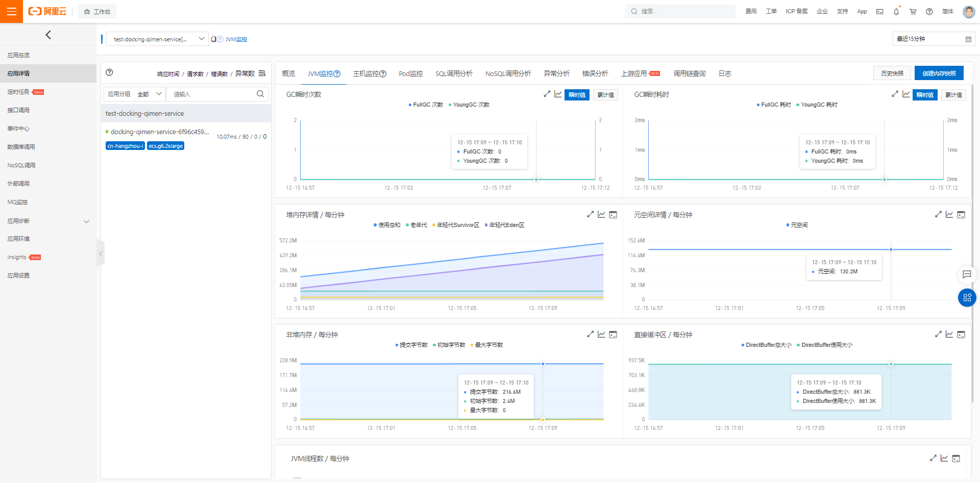Toggle FullGC 次数 legend series
This screenshot has height=483, width=980.
tap(426, 105)
